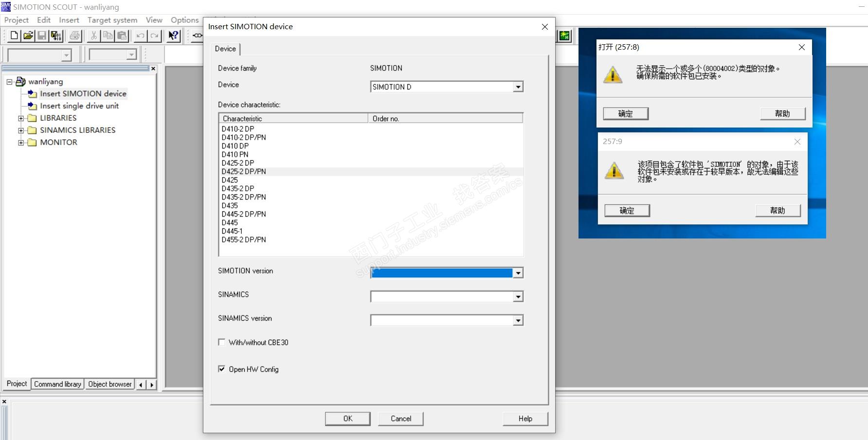868x440 pixels.
Task: Expand the SINAMICS LIBRARIES tree node
Action: [x=21, y=130]
